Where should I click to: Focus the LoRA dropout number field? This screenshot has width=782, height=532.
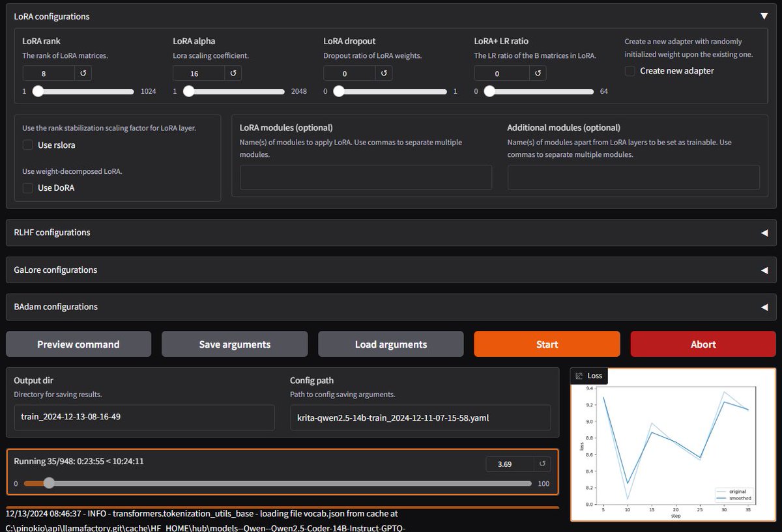point(349,73)
